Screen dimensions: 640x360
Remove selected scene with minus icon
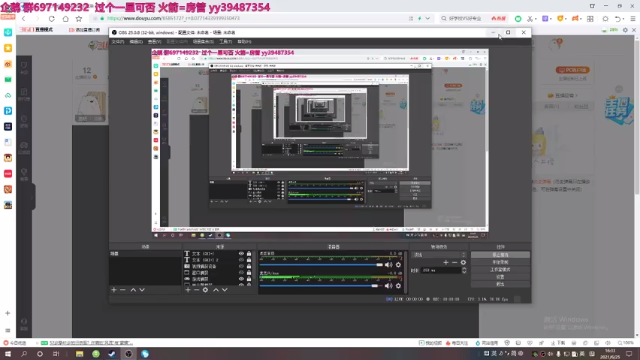122,290
